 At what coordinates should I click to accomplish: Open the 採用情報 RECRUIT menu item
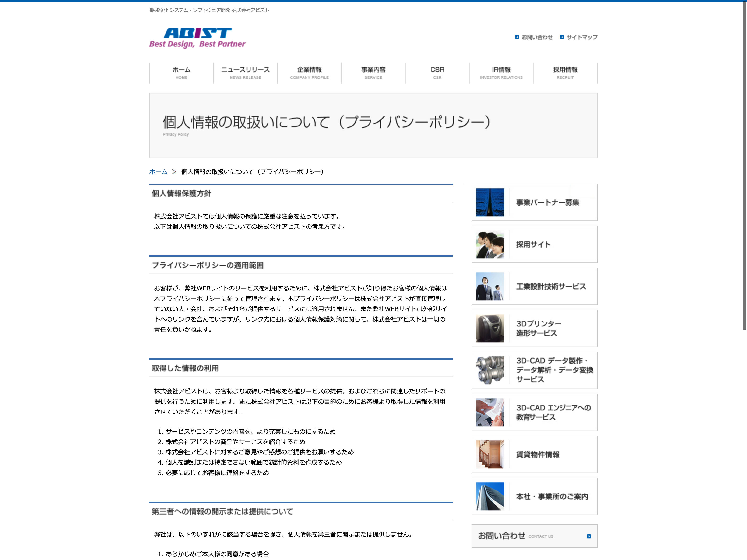[x=565, y=73]
